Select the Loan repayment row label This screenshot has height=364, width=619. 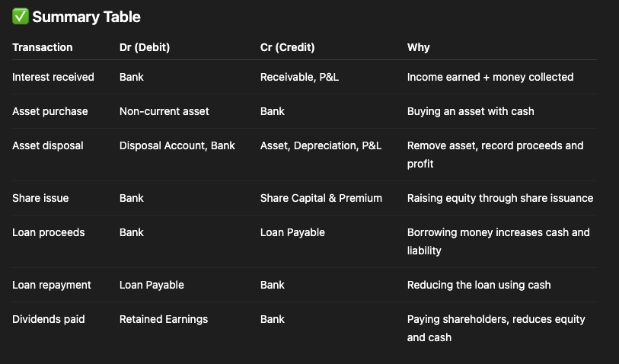pyautogui.click(x=51, y=285)
